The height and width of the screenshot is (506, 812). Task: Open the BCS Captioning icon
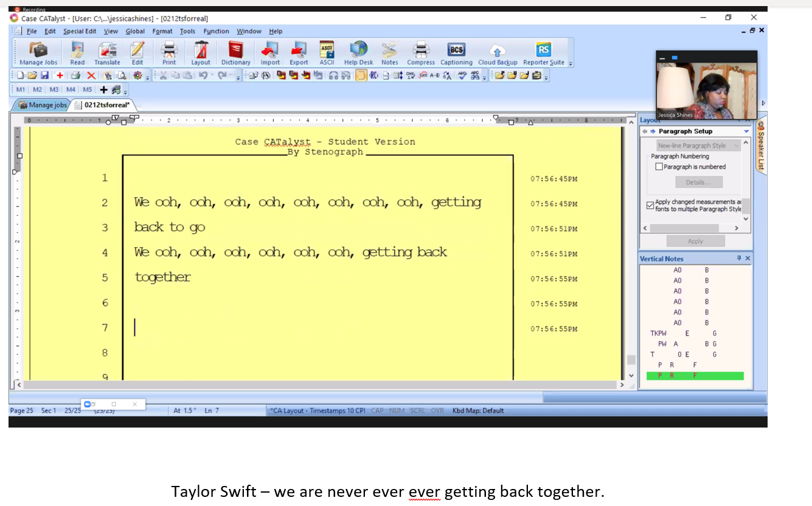point(456,54)
